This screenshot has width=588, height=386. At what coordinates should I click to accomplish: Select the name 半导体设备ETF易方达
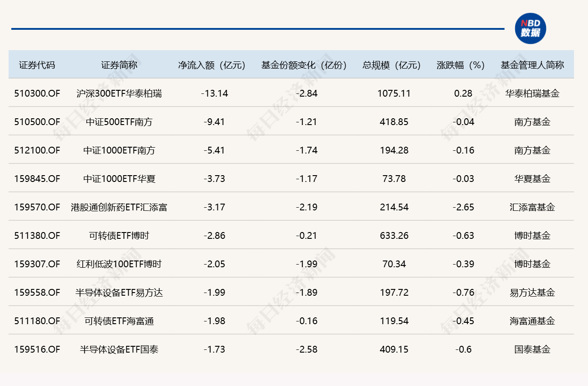pyautogui.click(x=119, y=293)
